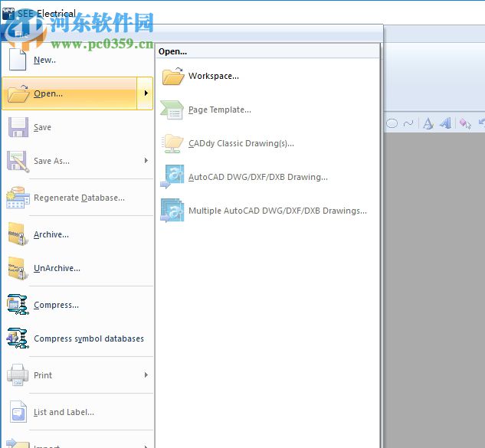Select Regenerate Database... entry
This screenshot has width=485, height=448.
79,198
